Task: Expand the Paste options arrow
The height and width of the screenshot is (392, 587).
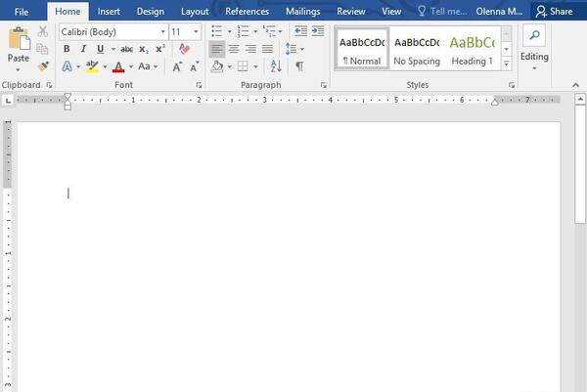Action: (x=18, y=69)
